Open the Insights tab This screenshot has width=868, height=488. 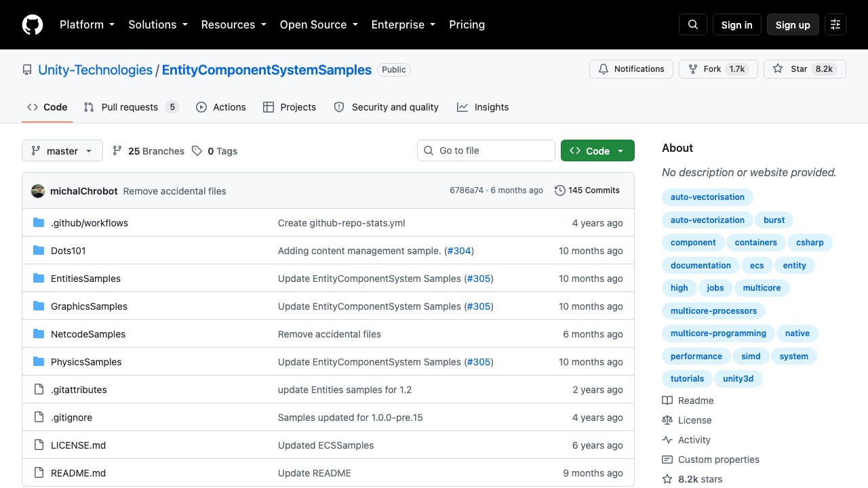pos(483,107)
